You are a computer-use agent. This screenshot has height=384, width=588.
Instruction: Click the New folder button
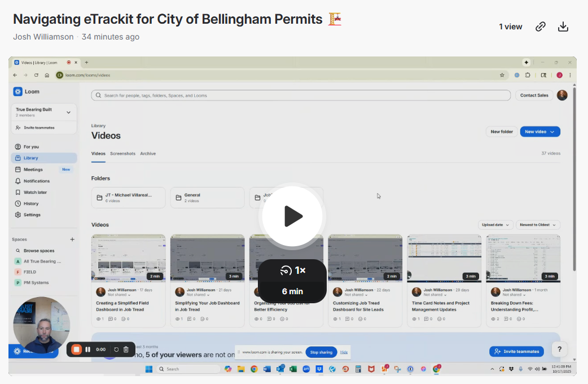[x=501, y=132]
